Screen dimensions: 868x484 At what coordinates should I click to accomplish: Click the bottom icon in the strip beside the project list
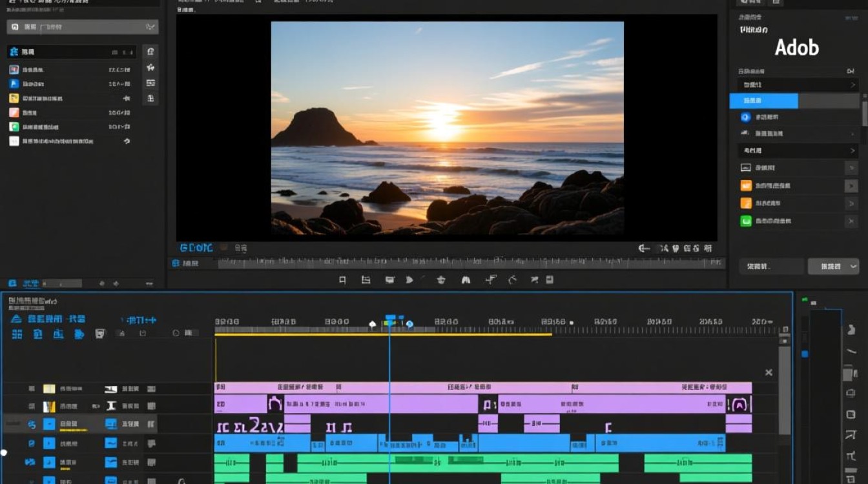coord(150,98)
